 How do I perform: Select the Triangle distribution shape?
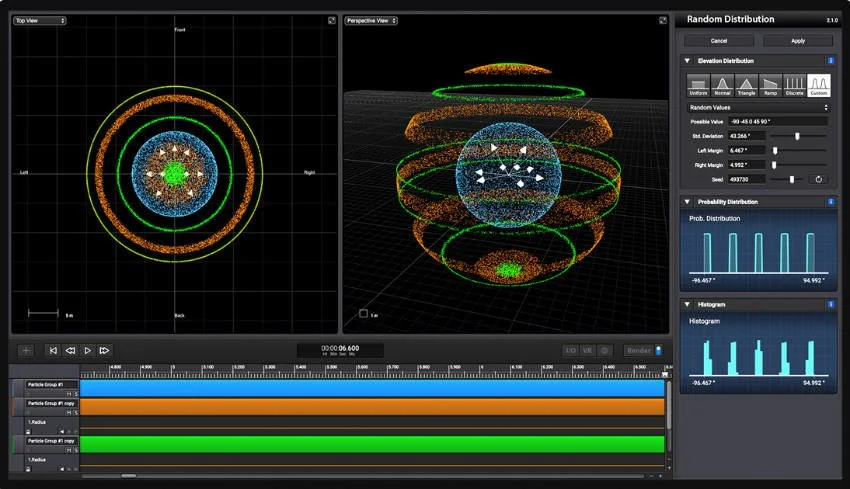pyautogui.click(x=746, y=86)
